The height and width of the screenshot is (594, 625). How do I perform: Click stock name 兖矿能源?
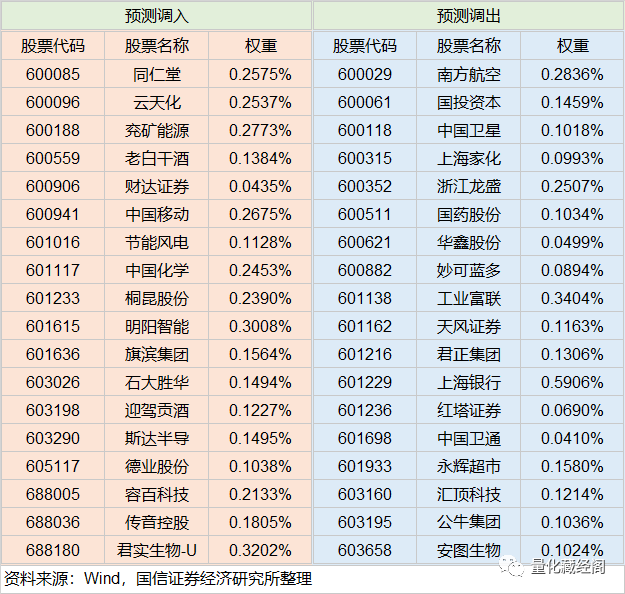coord(157,130)
